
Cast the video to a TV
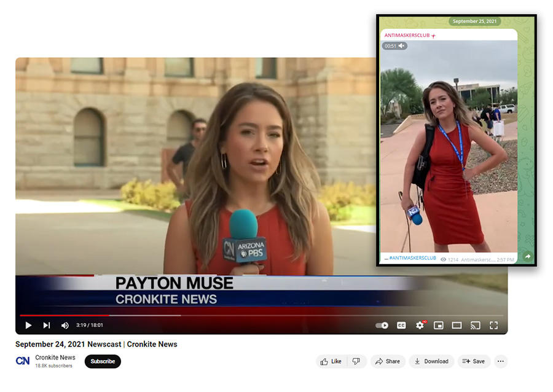point(475,326)
